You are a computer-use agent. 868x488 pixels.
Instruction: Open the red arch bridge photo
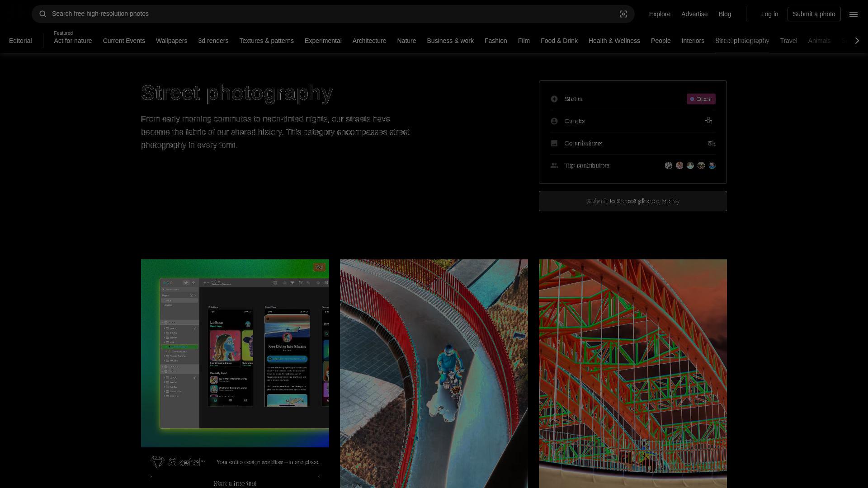632,374
